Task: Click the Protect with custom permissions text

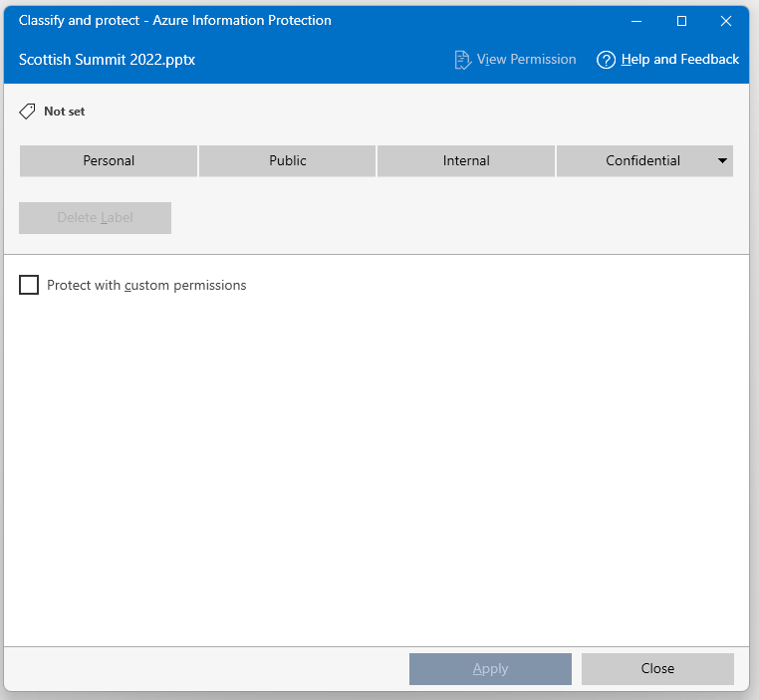Action: (x=146, y=286)
